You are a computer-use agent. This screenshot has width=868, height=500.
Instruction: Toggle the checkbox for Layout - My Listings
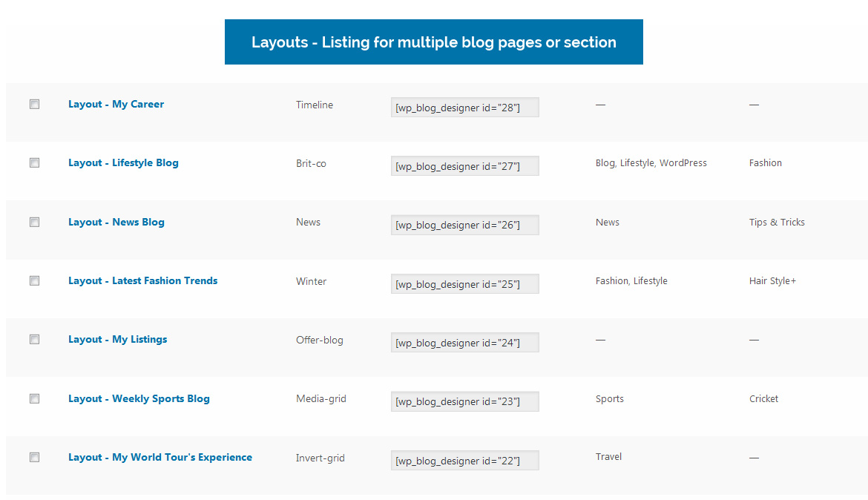point(34,340)
